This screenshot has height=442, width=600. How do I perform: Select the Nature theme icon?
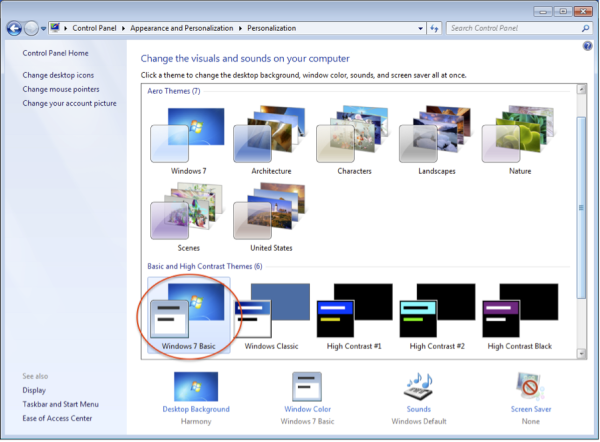click(x=519, y=138)
